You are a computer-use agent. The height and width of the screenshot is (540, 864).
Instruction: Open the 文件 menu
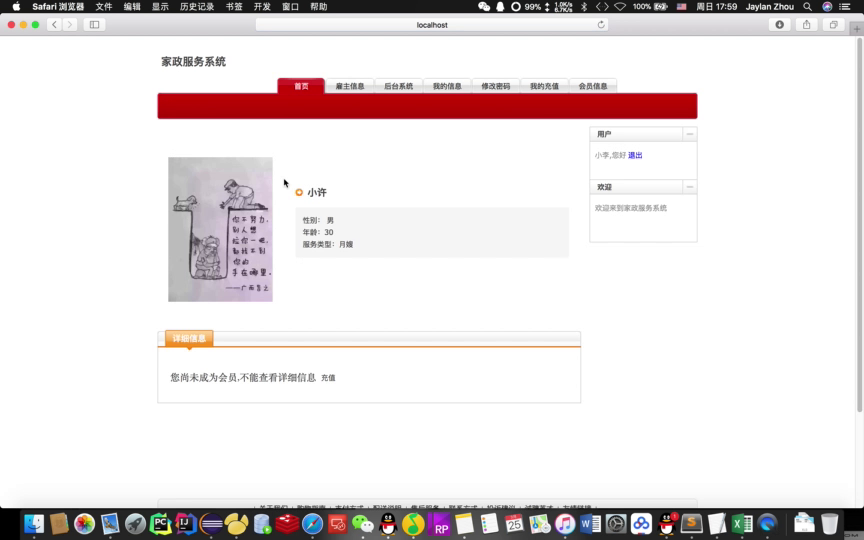[104, 7]
